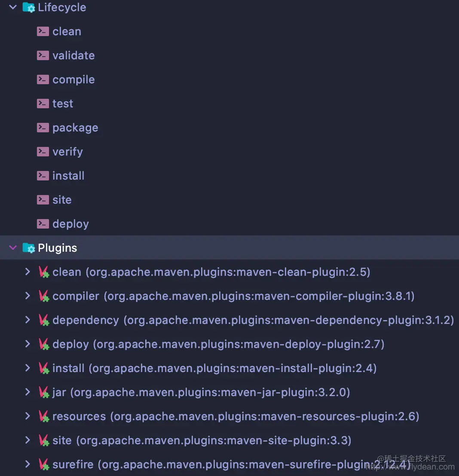This screenshot has height=476, width=459.
Task: Select the test lifecycle goal
Action: 63,104
